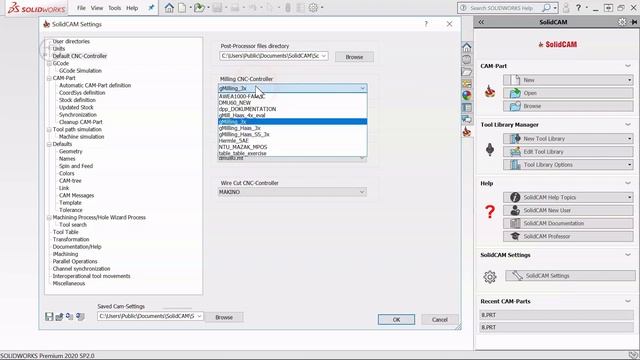The height and width of the screenshot is (360, 640).
Task: Pin the SOLIDWORKS menu bar
Action: pos(151,8)
